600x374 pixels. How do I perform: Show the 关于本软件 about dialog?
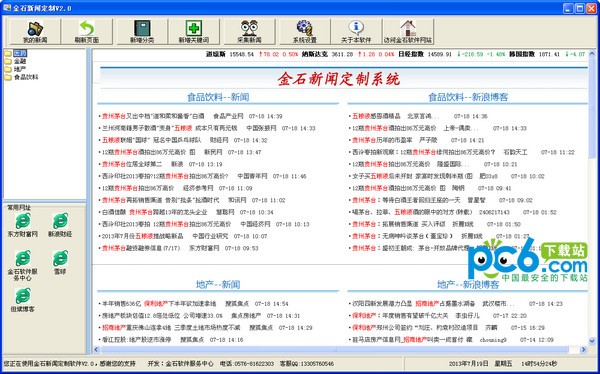(356, 31)
